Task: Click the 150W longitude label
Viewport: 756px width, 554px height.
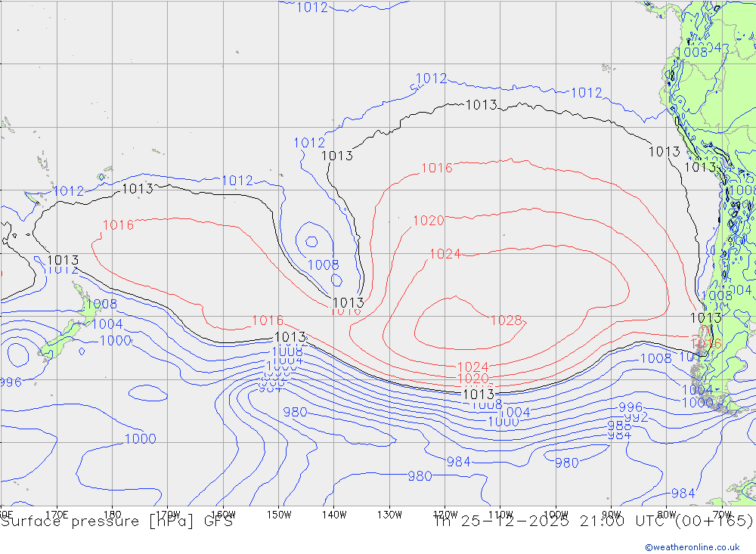Action: [x=279, y=515]
